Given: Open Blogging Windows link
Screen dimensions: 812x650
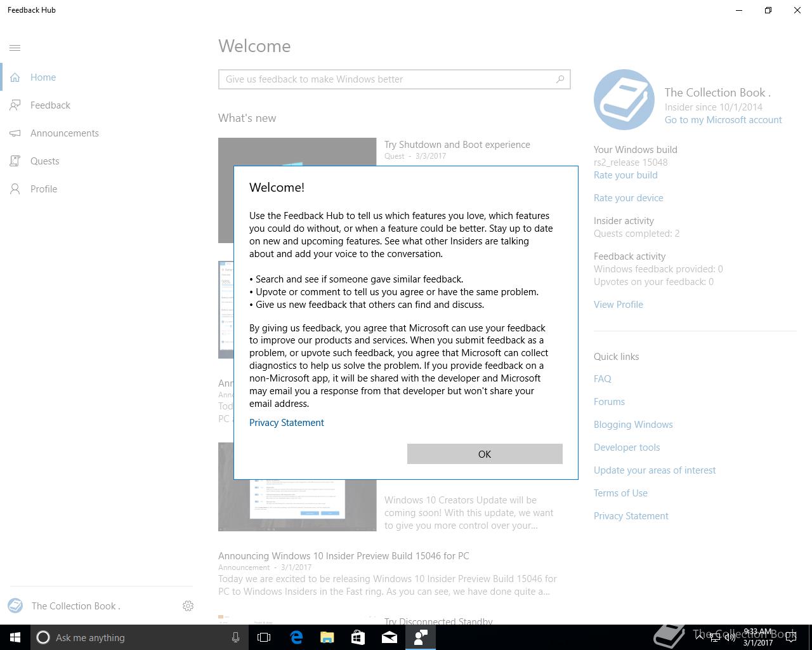Looking at the screenshot, I should point(633,425).
